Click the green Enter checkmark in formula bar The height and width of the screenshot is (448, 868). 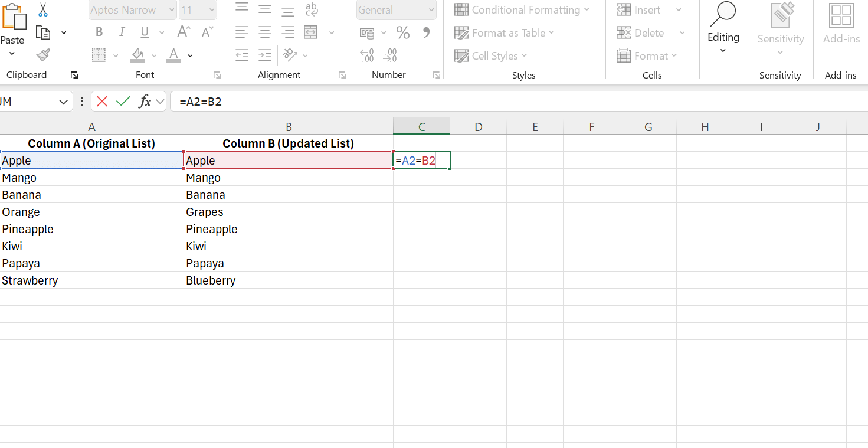point(123,102)
